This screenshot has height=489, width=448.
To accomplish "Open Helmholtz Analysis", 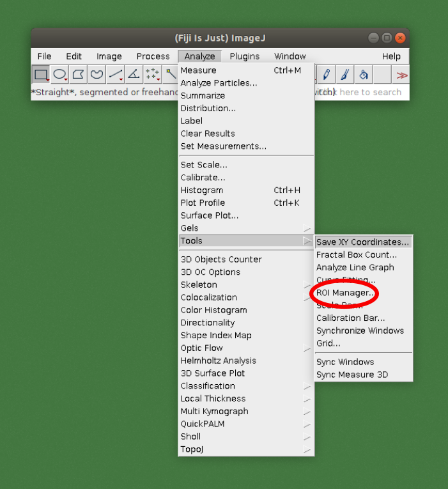I will tap(246, 361).
